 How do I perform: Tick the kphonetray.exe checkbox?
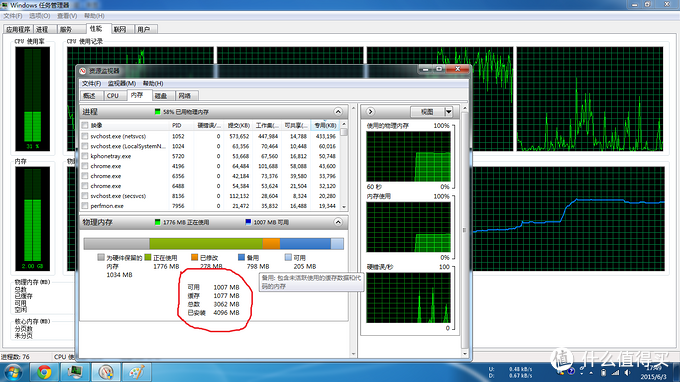pyautogui.click(x=85, y=156)
